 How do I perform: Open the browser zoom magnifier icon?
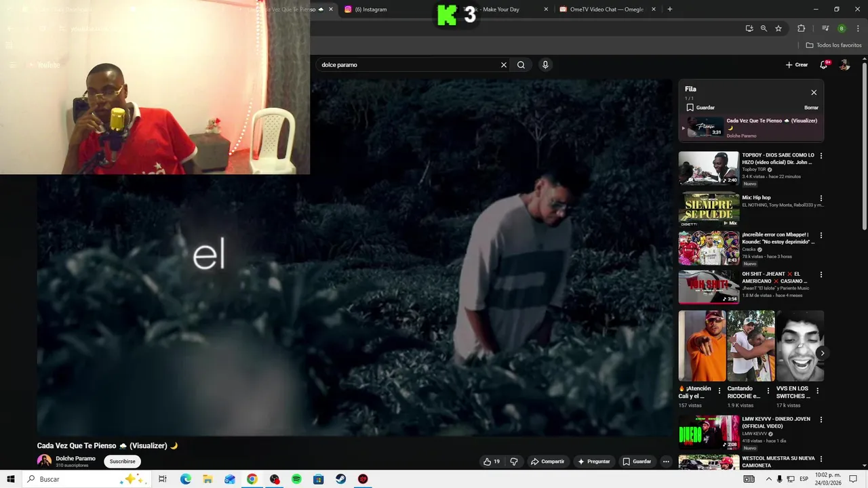[764, 28]
